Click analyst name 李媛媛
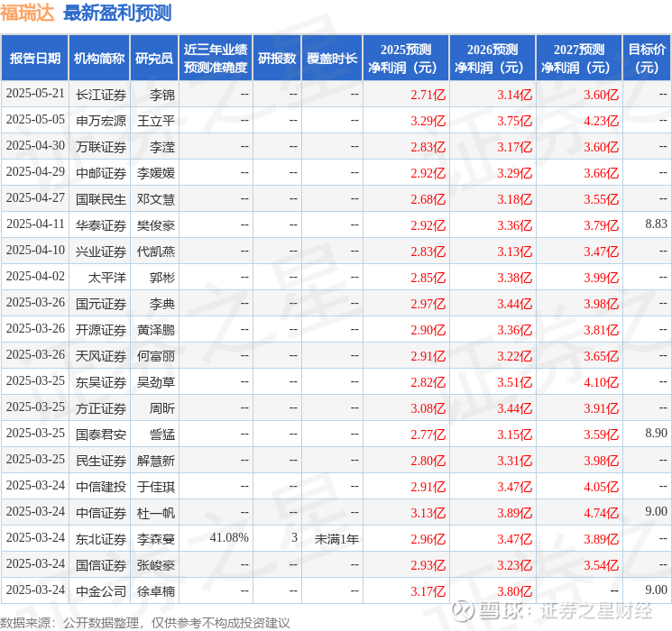Screen dimensions: 672x631 click(155, 173)
